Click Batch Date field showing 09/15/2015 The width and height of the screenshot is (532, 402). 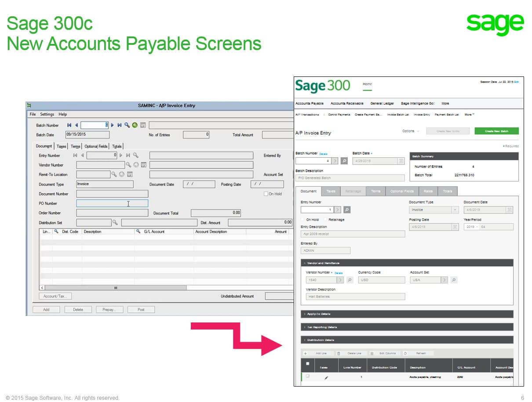pos(87,135)
